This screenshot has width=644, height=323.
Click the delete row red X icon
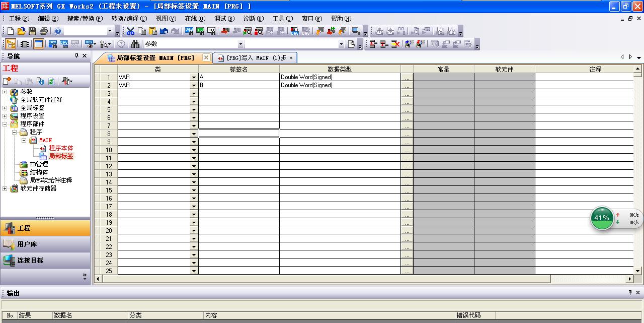tap(395, 44)
